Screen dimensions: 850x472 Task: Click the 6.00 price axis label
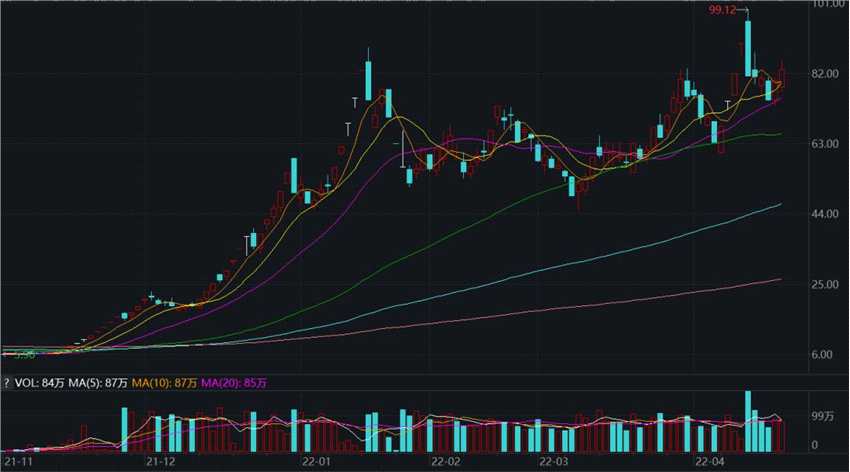[x=822, y=354]
